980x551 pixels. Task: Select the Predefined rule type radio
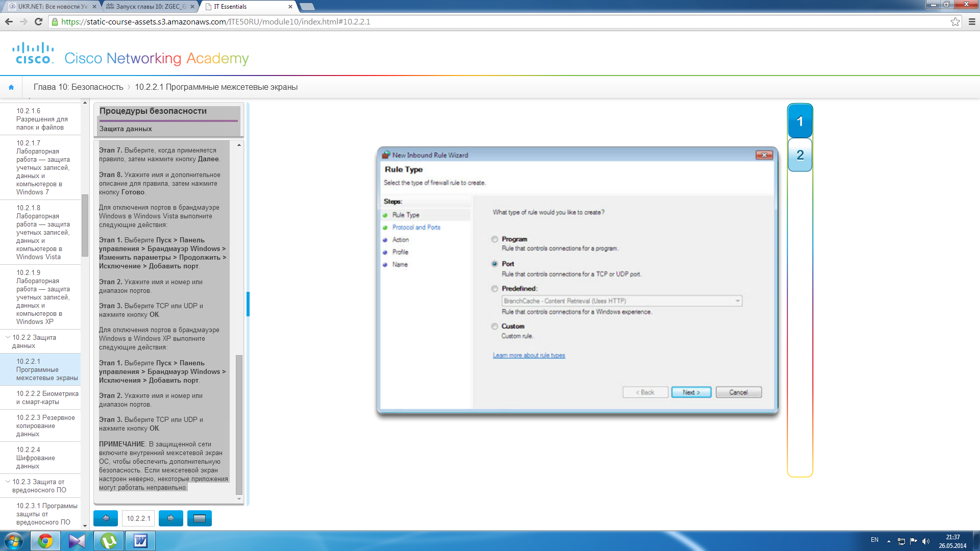(x=495, y=289)
